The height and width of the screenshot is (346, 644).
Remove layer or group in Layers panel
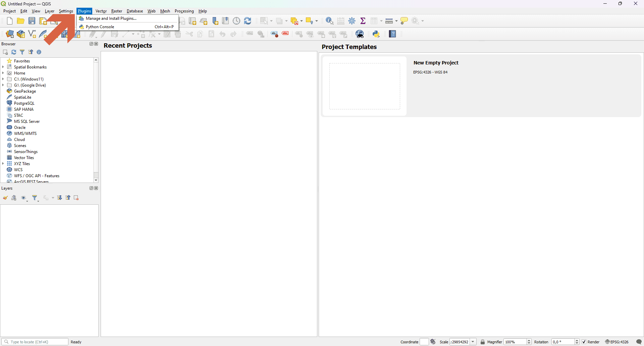point(76,198)
